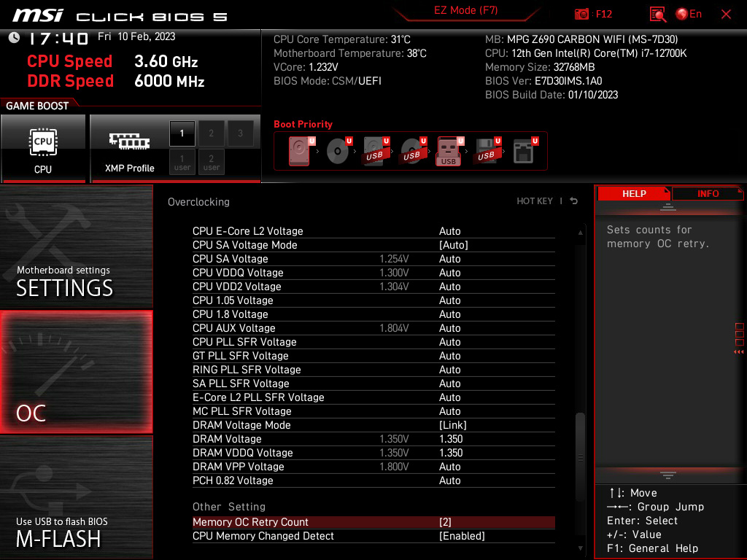Open the SETTINGS motherboard section
This screenshot has height=560, width=747.
pyautogui.click(x=76, y=246)
